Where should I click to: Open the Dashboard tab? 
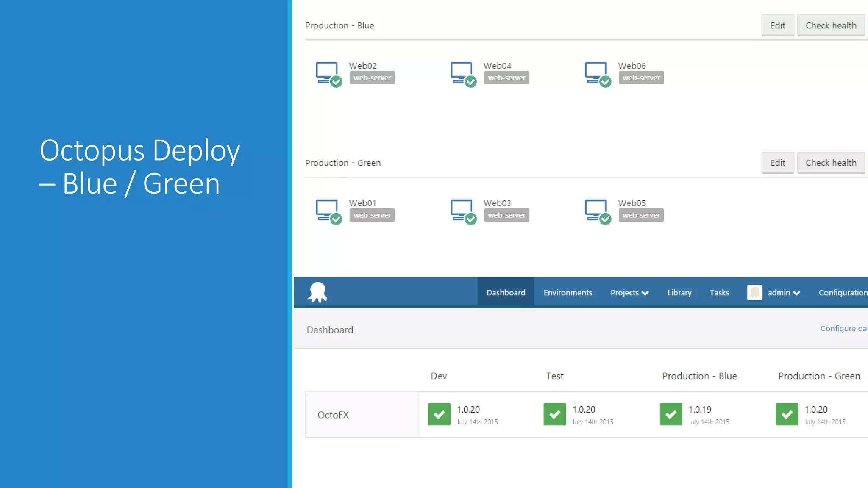coord(506,292)
